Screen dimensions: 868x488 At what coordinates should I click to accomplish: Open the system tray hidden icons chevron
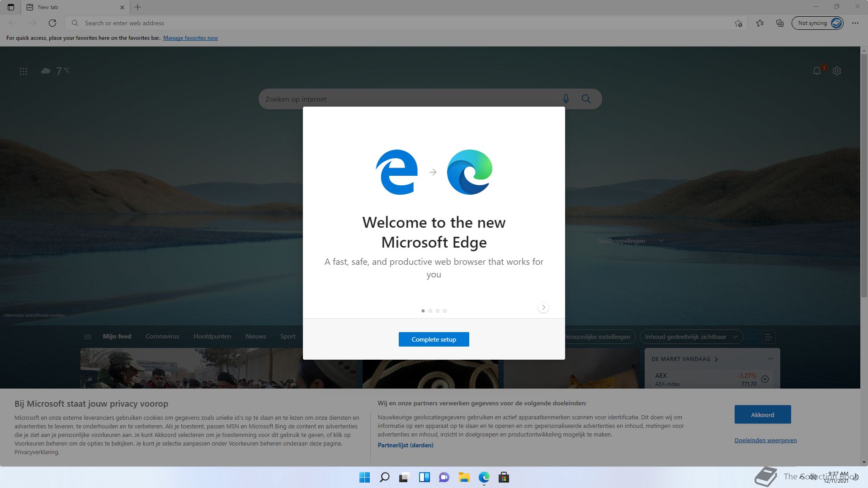802,477
